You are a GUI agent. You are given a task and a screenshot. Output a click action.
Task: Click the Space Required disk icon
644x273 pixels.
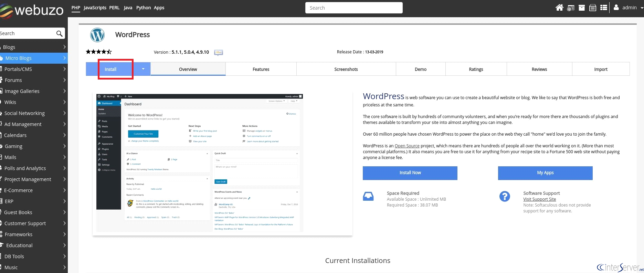pyautogui.click(x=368, y=196)
